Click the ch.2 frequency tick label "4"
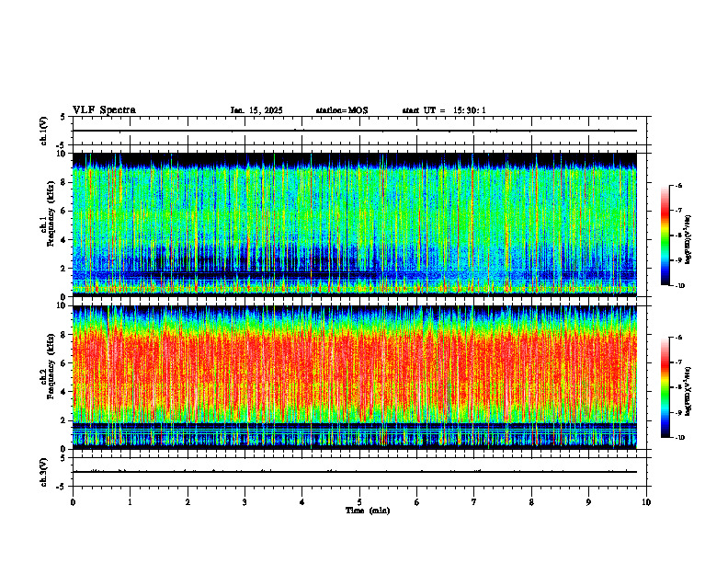Image resolution: width=728 pixels, height=563 pixels. [x=64, y=392]
